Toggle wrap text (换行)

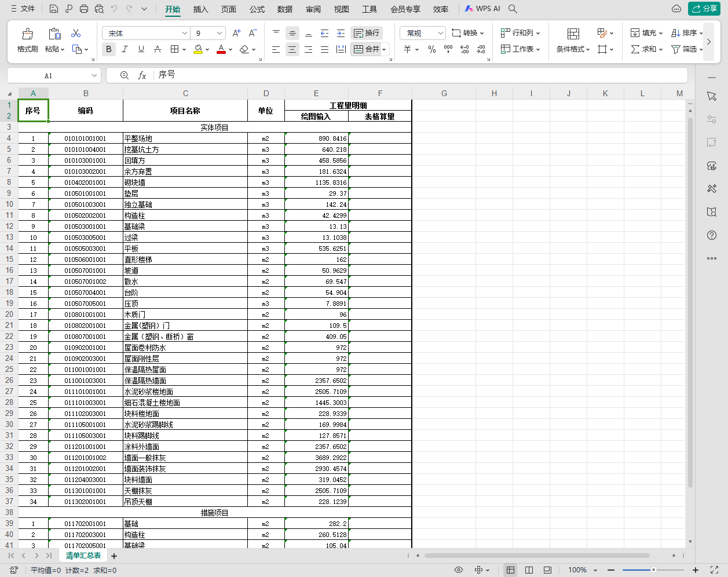(367, 33)
